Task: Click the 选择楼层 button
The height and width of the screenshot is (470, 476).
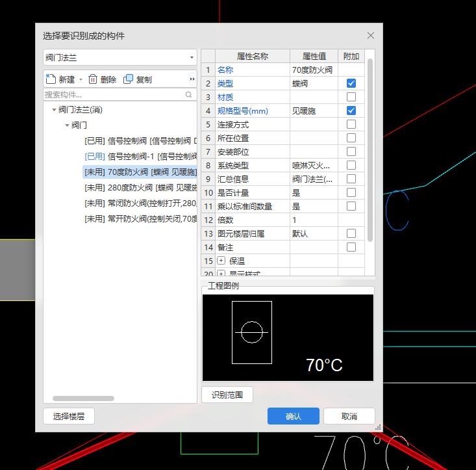Action: pos(69,416)
